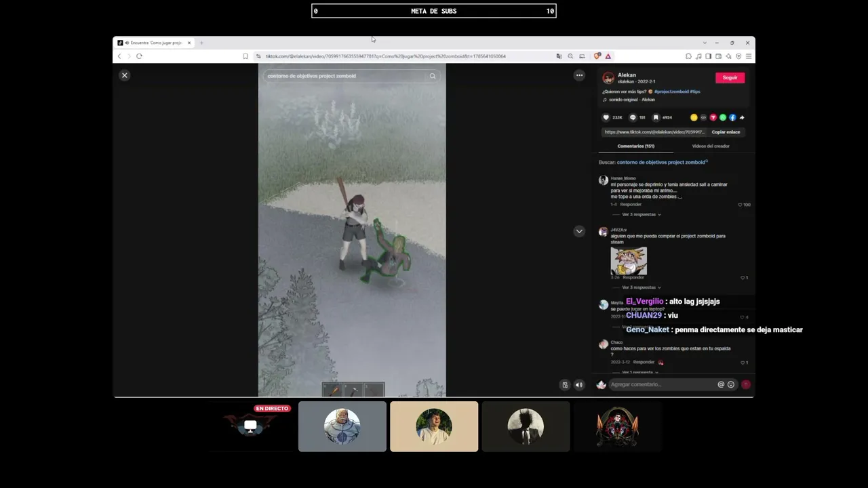Image resolution: width=868 pixels, height=488 pixels.
Task: Mute the video with the speaker icon
Action: point(579,385)
